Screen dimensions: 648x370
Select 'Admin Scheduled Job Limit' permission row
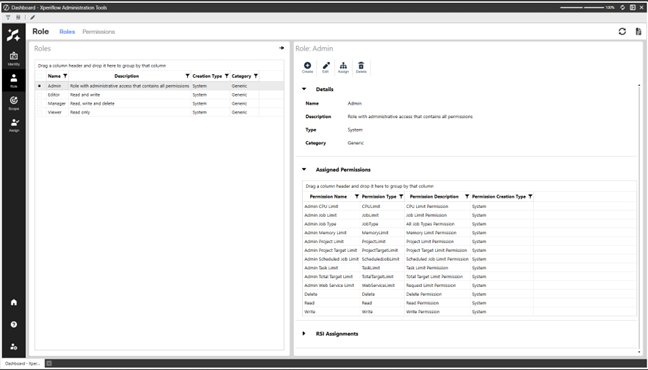(x=469, y=259)
